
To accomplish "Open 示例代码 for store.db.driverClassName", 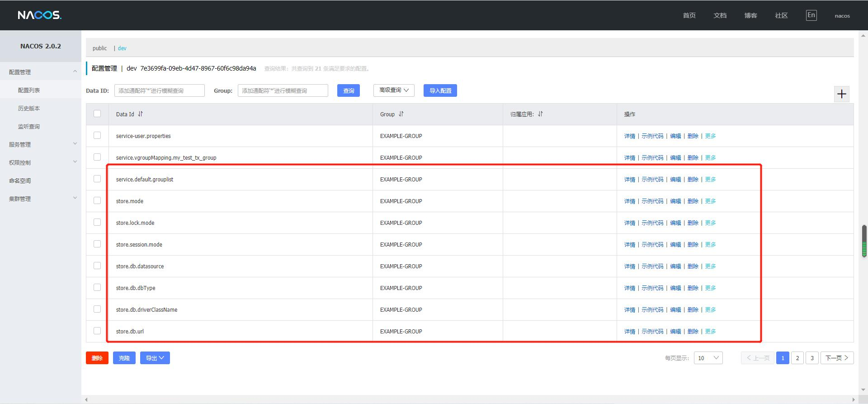I will pos(652,310).
